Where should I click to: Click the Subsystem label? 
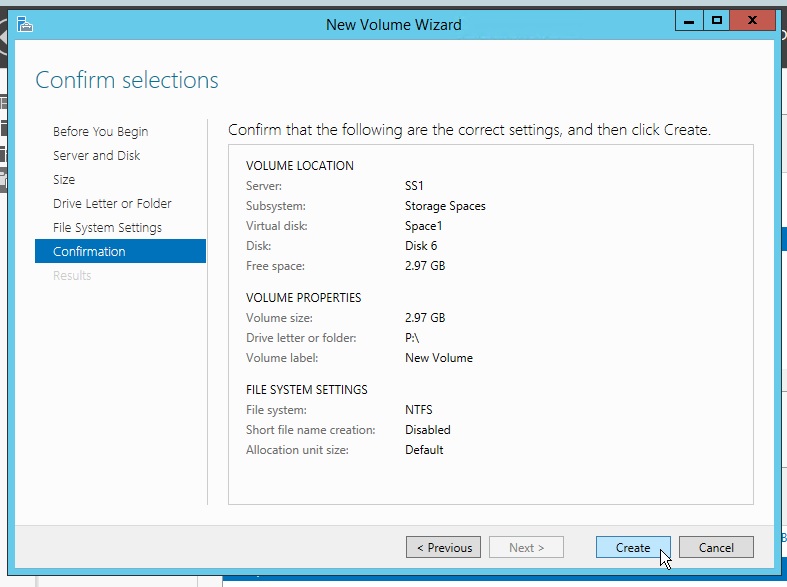(276, 206)
